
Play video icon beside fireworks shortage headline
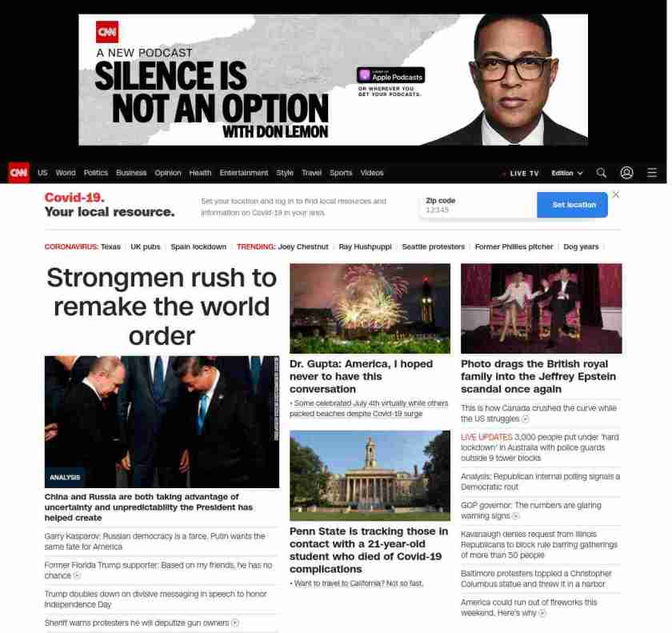pyautogui.click(x=542, y=613)
